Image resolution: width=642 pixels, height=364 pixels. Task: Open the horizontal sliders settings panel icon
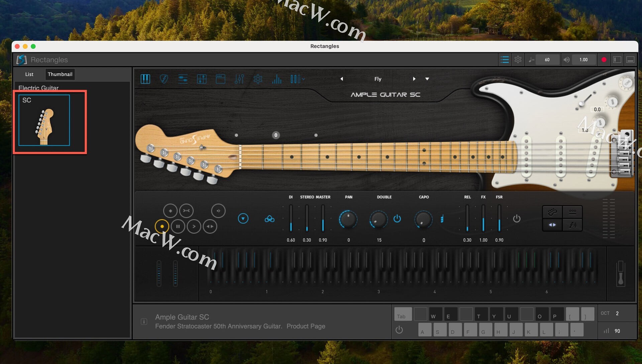coord(183,79)
